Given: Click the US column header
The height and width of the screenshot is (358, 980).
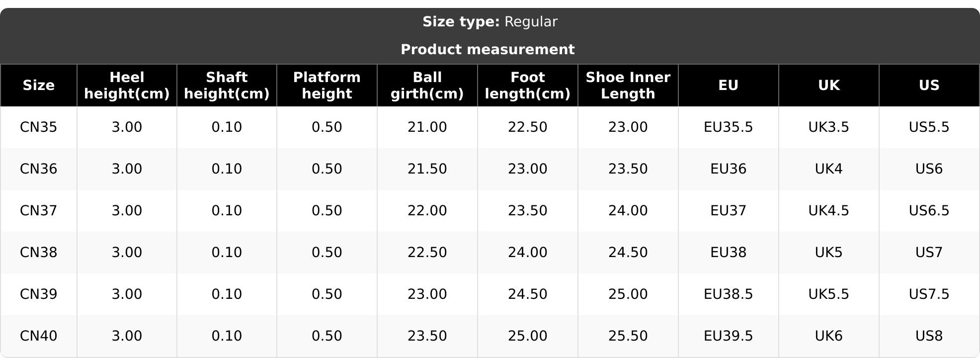Looking at the screenshot, I should click(x=929, y=86).
